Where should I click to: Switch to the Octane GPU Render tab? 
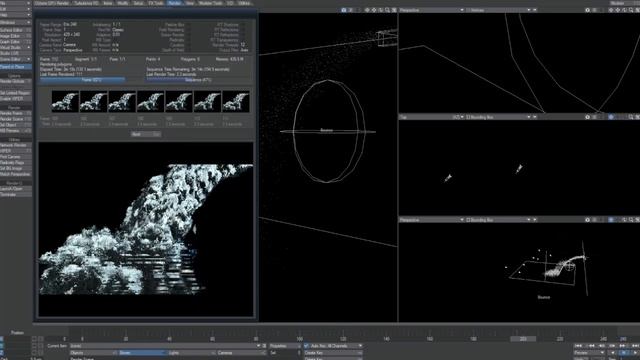coord(52,3)
